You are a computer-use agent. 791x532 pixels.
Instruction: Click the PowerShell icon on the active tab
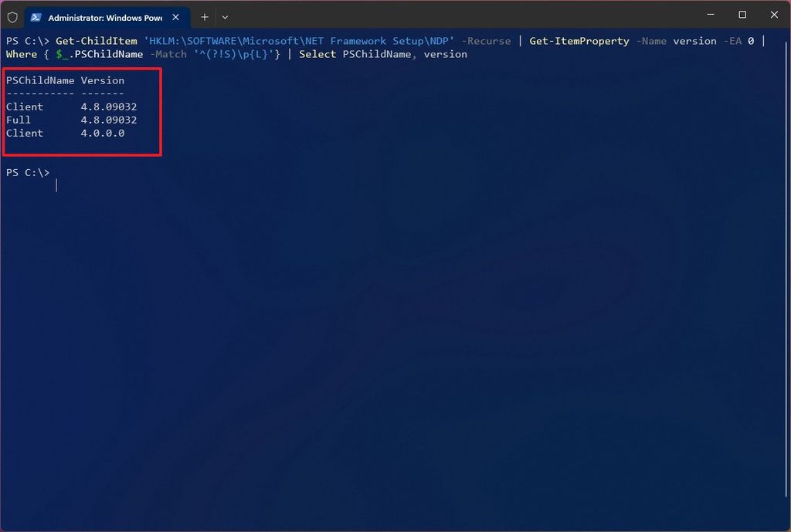click(36, 16)
